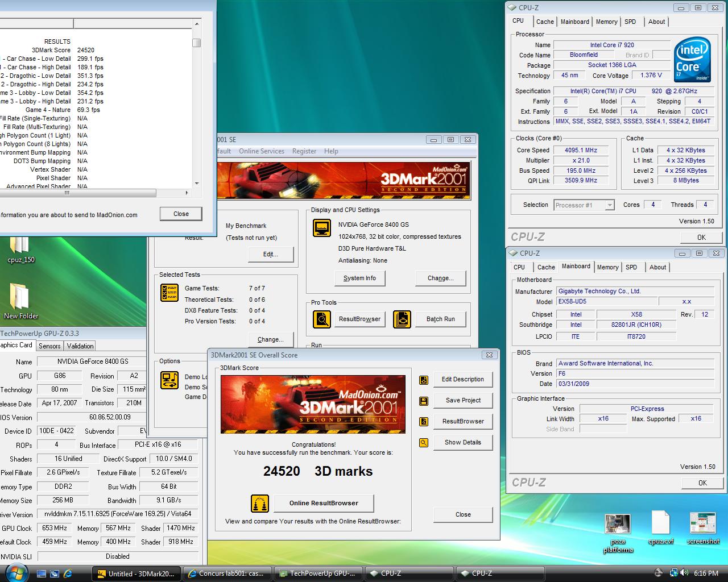Open Memory tab in bottom CPU-Z window
This screenshot has height=582, width=728.
(607, 267)
